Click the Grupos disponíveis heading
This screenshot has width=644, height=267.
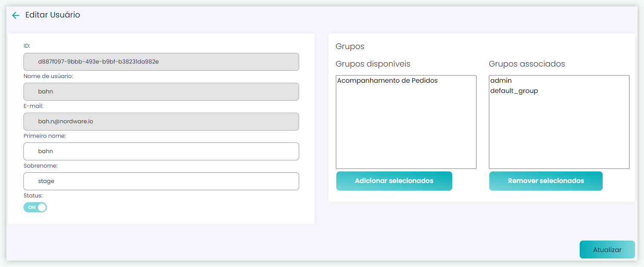pyautogui.click(x=373, y=64)
